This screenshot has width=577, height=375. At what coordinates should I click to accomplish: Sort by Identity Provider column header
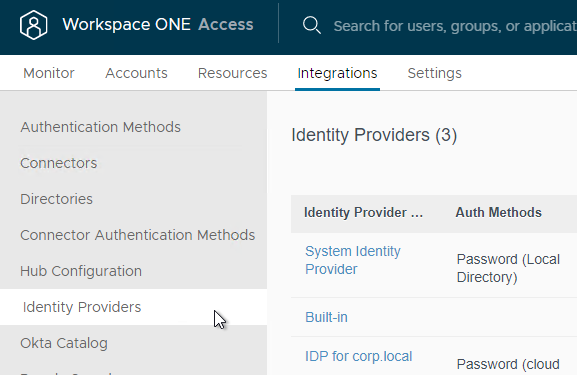(363, 212)
